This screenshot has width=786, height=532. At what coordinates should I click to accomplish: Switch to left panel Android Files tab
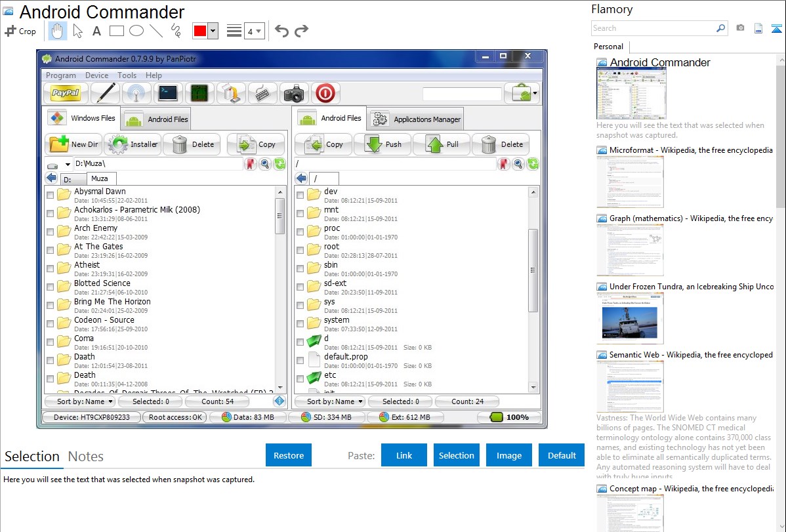click(x=156, y=119)
